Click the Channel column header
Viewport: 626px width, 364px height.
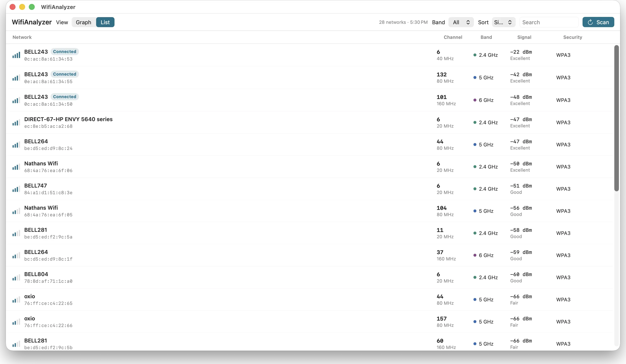click(x=453, y=37)
